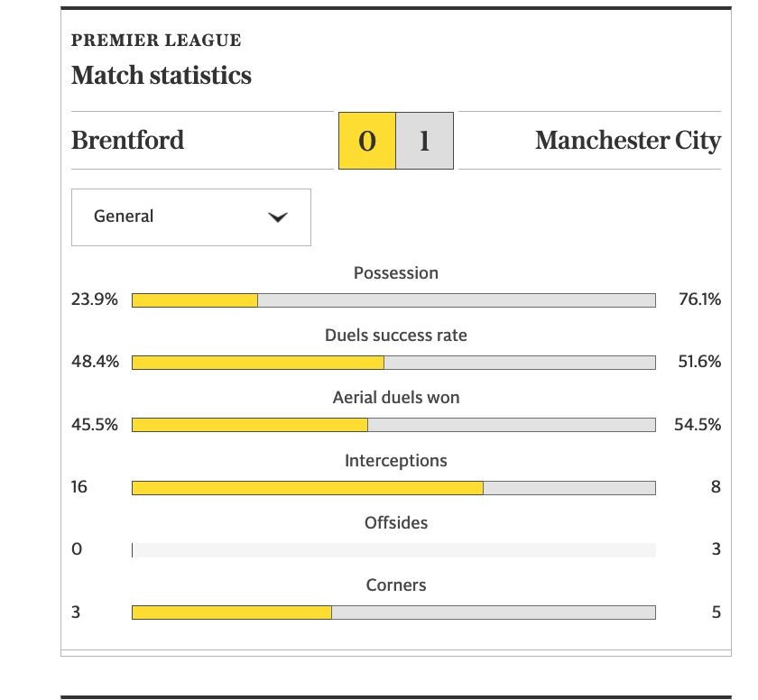Click the Possession label text
The width and height of the screenshot is (758, 700).
[396, 273]
